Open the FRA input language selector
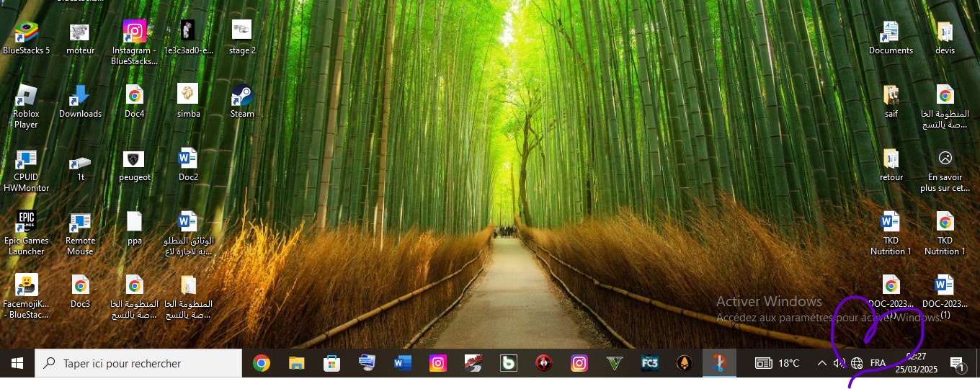 [x=878, y=363]
